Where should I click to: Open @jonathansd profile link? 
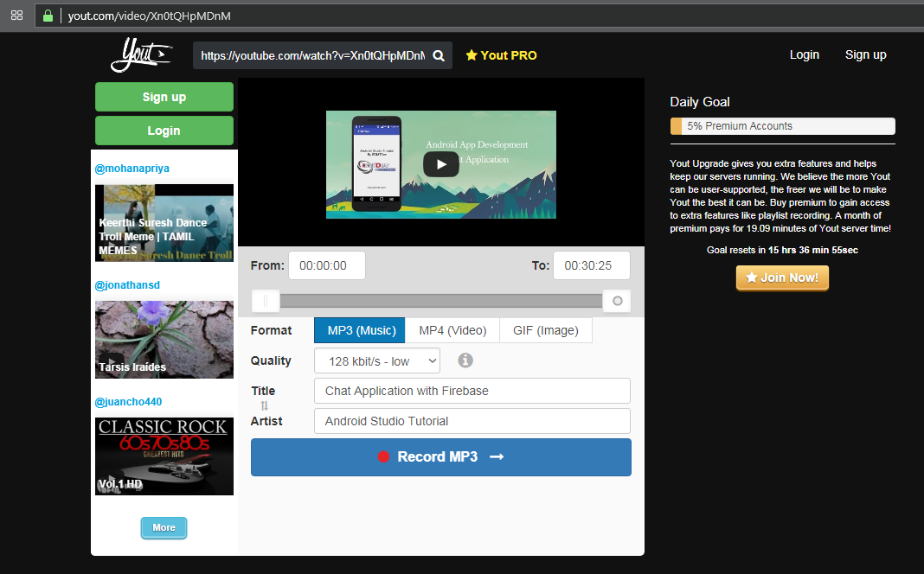(x=127, y=285)
